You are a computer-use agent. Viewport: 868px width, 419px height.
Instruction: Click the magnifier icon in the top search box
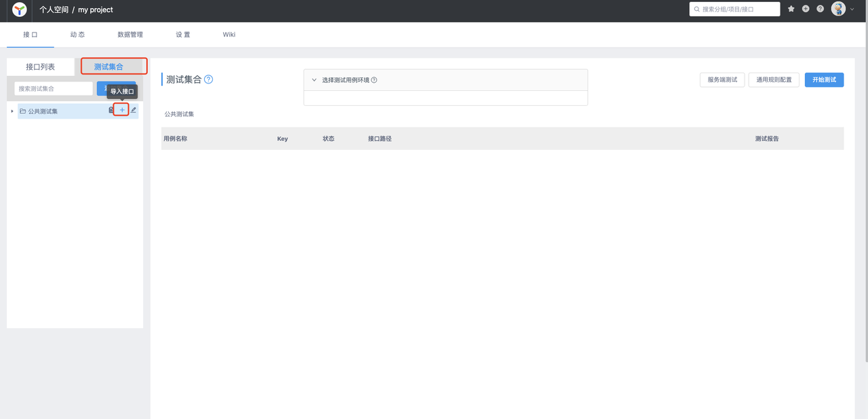point(697,9)
